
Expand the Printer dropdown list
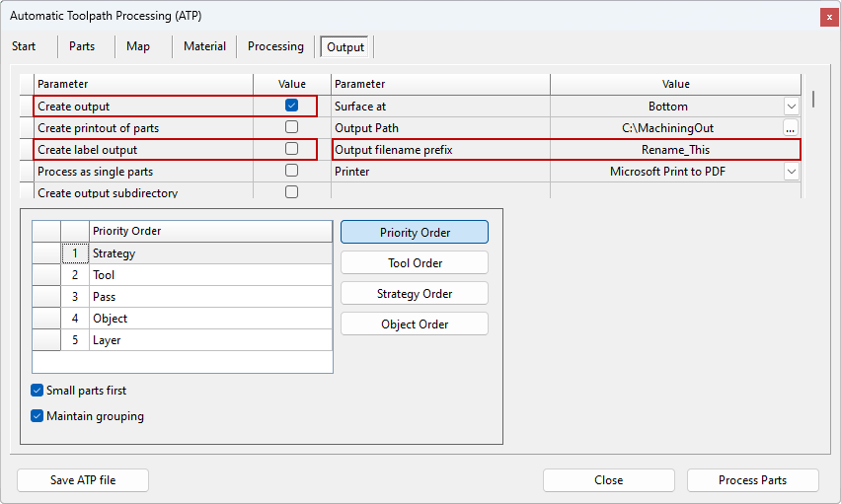(791, 172)
